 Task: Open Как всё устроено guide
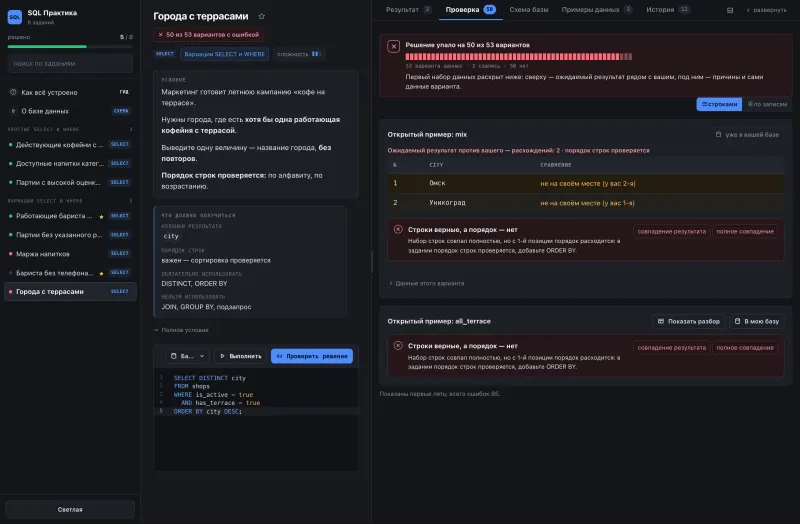[x=70, y=92]
